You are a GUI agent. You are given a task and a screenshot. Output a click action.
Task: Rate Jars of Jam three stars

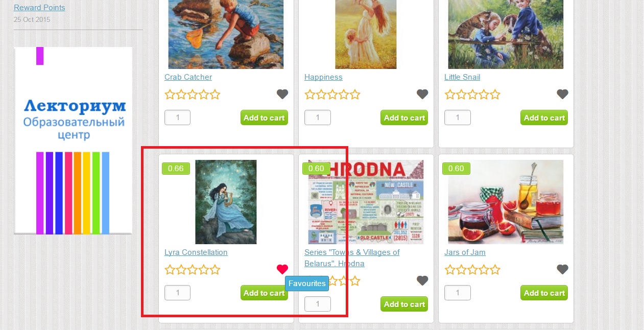[472, 270]
